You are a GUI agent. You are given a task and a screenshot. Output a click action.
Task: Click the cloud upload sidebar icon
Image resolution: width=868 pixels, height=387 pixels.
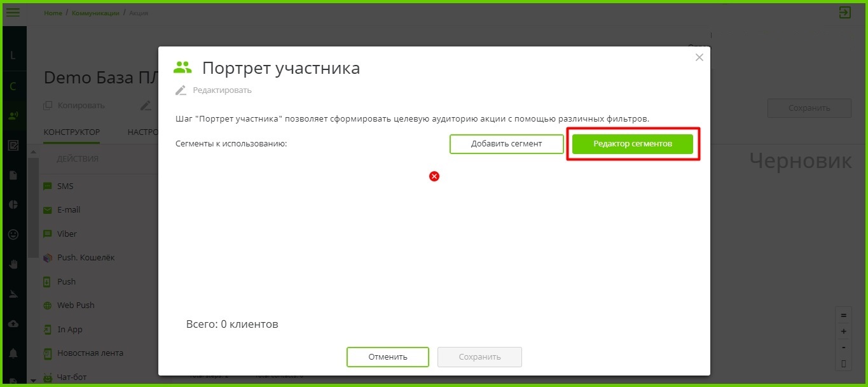click(x=13, y=323)
